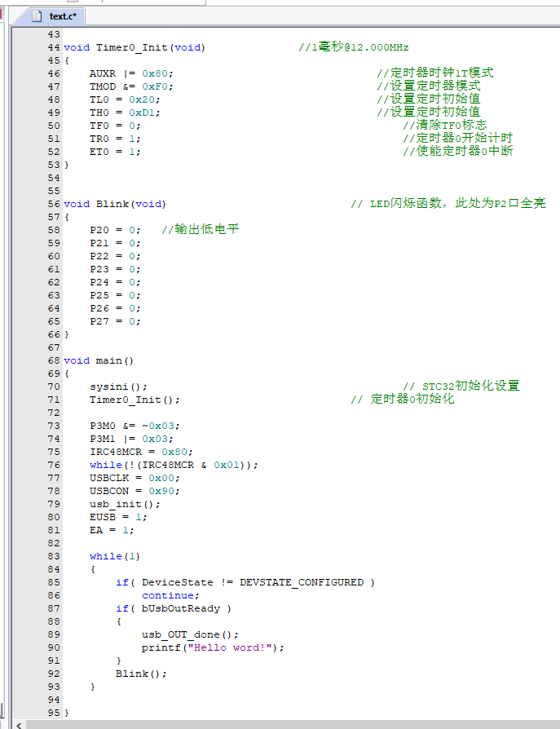Click the line 'P22 = 0;'

click(x=115, y=256)
